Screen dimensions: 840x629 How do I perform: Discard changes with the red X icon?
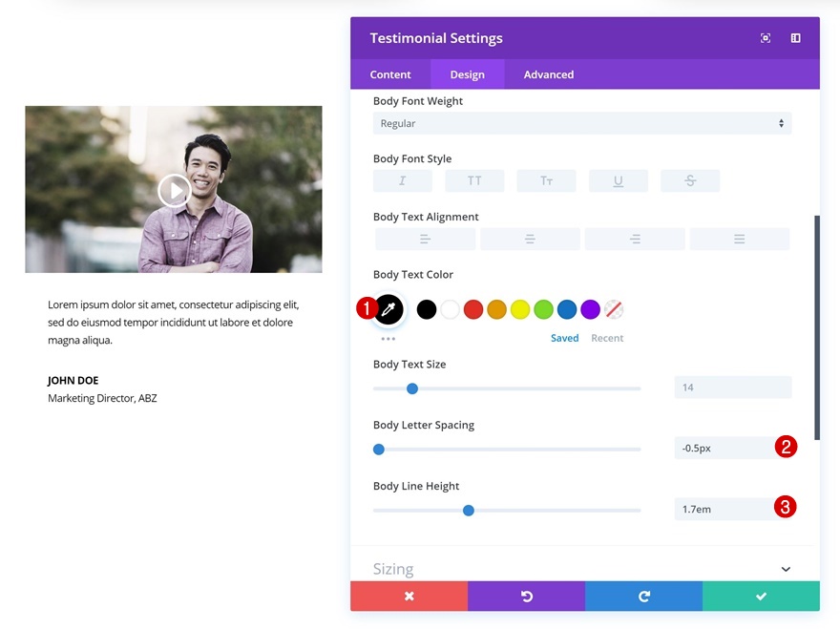coord(409,596)
